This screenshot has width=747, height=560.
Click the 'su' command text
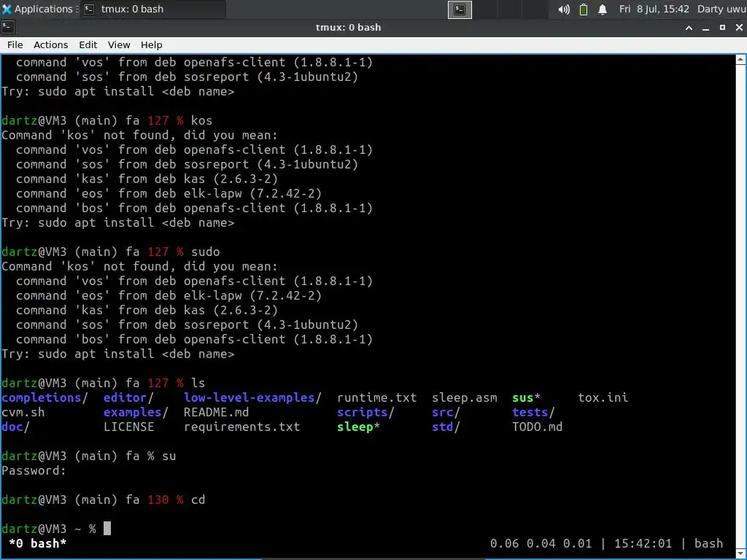tap(169, 456)
